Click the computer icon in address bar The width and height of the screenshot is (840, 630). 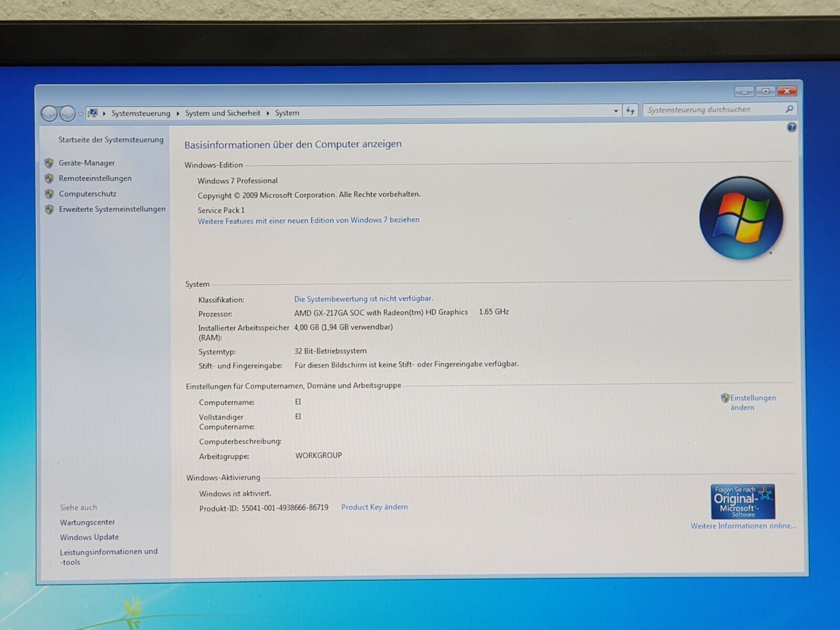pos(93,113)
